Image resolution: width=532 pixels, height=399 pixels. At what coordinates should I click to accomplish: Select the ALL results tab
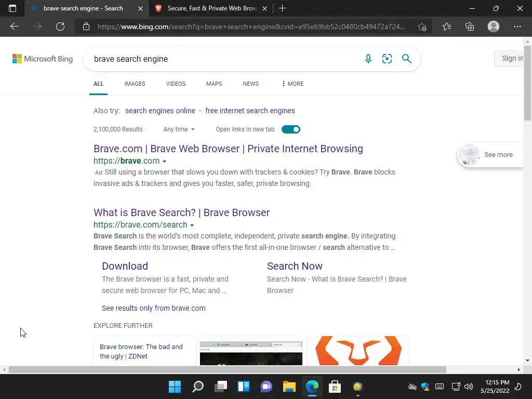click(98, 84)
